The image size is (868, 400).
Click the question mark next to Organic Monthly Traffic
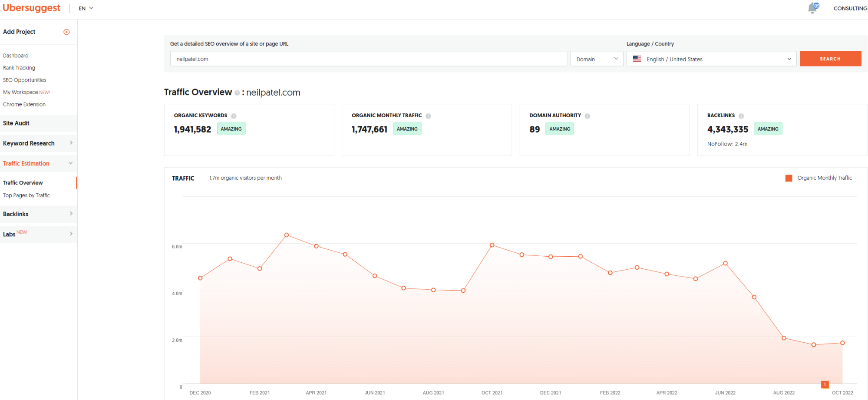(x=428, y=116)
